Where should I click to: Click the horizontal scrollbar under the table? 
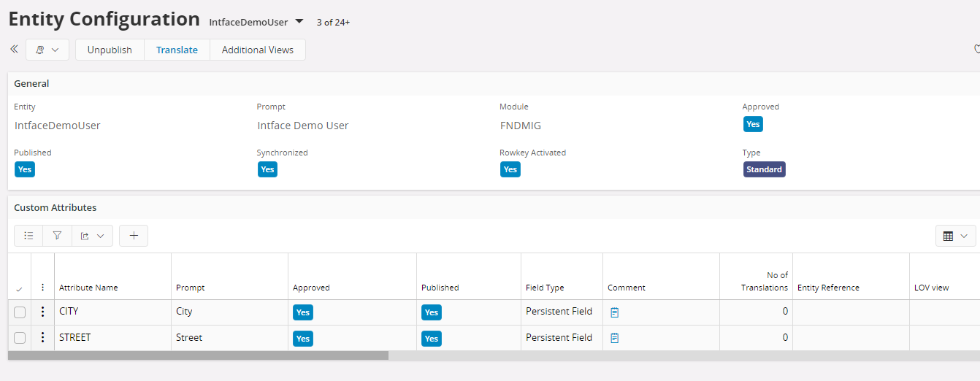(x=198, y=355)
